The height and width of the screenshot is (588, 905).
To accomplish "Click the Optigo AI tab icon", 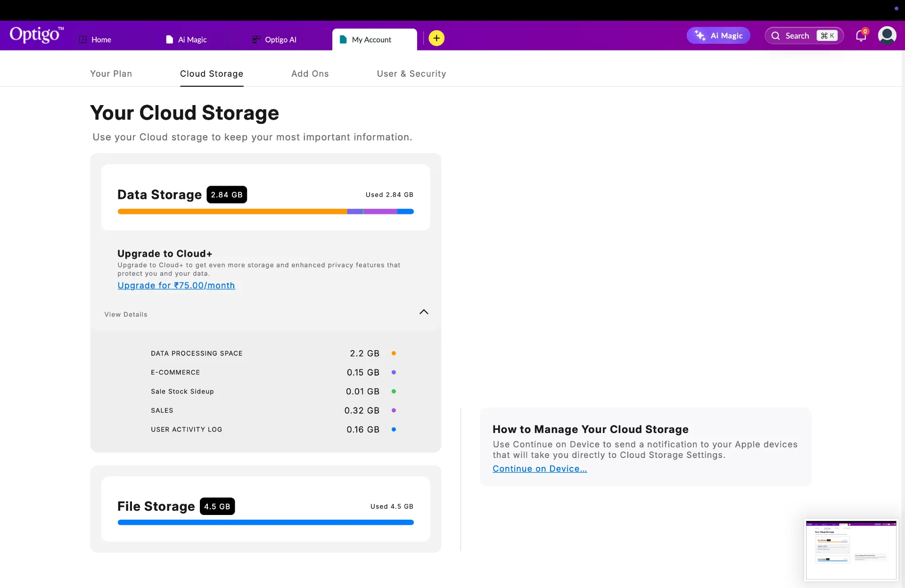I will [x=256, y=40].
